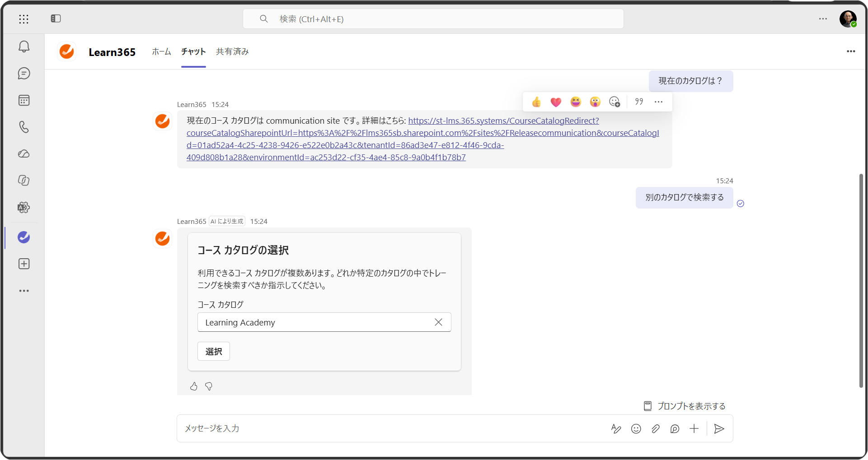Show more apps in left rail
Image resolution: width=868 pixels, height=460 pixels.
click(x=24, y=291)
